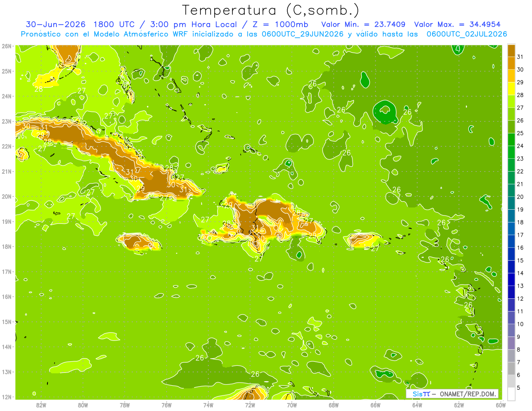The image size is (532, 411).
Task: Click the colorbar legend value '20'
Action: (x=520, y=197)
